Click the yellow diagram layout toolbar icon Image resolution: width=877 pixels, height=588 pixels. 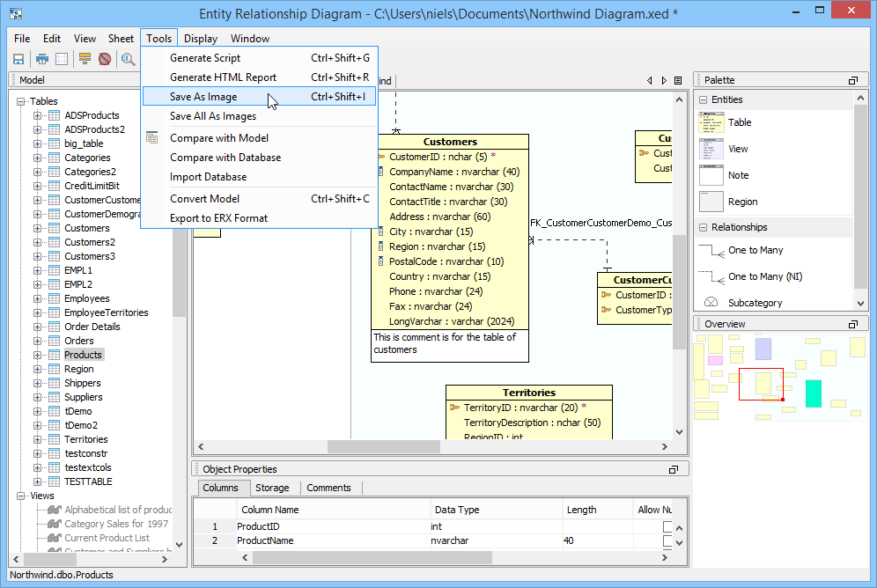pyautogui.click(x=85, y=59)
